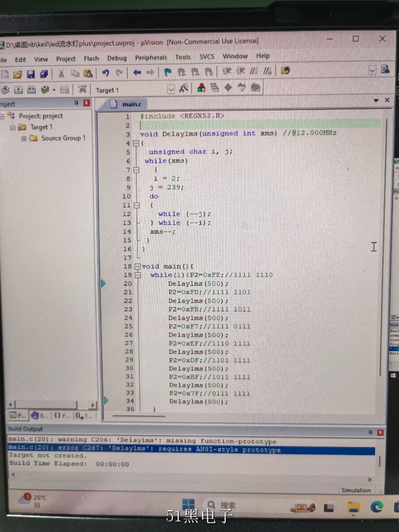
Task: Select the error C267 line in Build Output
Action: tap(192, 450)
